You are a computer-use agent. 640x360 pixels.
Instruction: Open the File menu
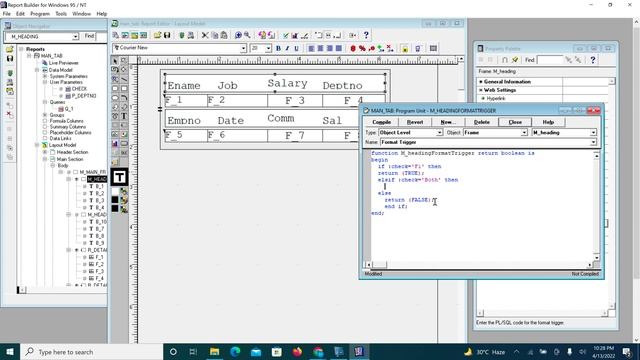point(7,13)
